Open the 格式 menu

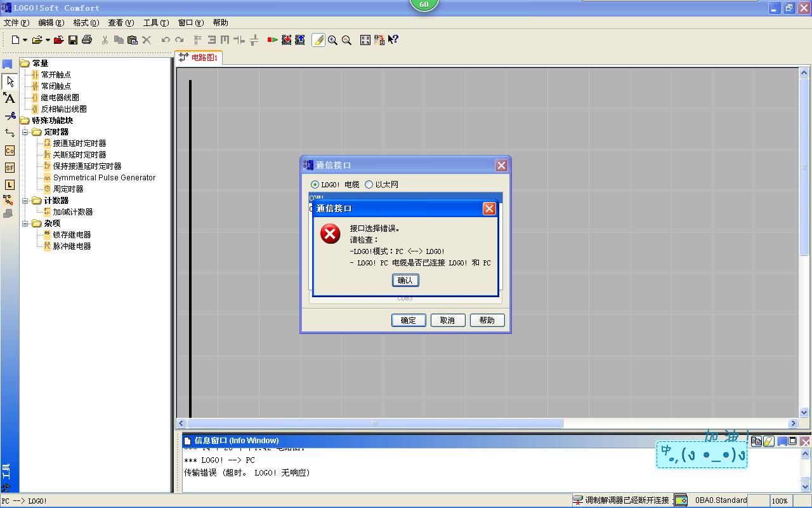click(86, 22)
